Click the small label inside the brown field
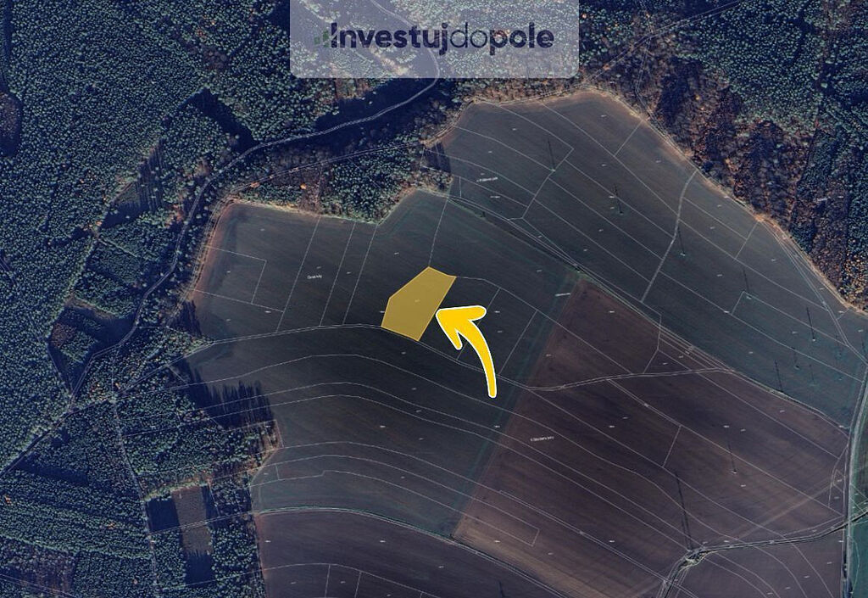The image size is (868, 598). [x=542, y=438]
